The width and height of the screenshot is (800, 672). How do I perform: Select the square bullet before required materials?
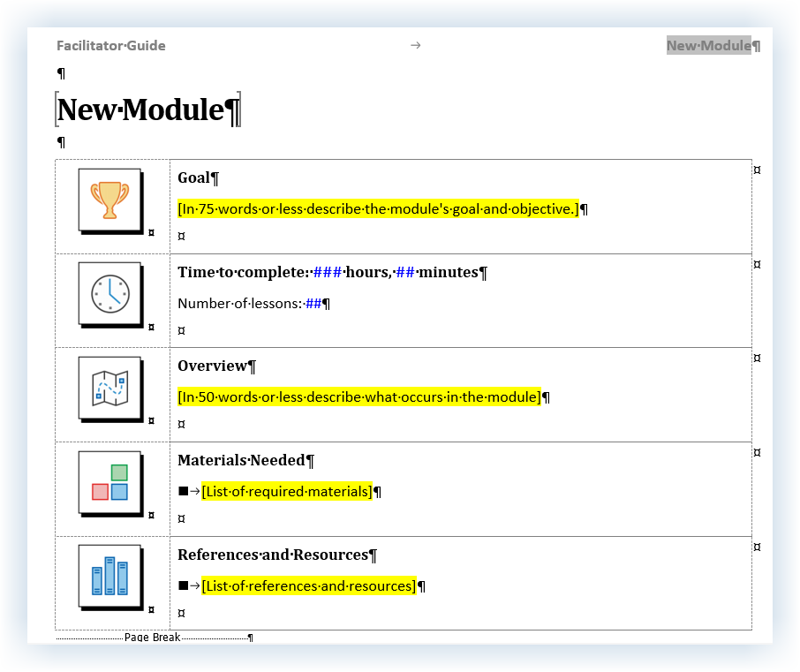tap(183, 491)
